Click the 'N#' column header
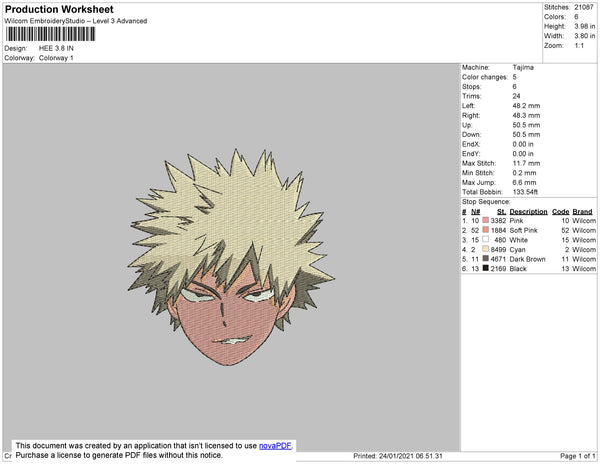The image size is (600, 464). click(476, 212)
